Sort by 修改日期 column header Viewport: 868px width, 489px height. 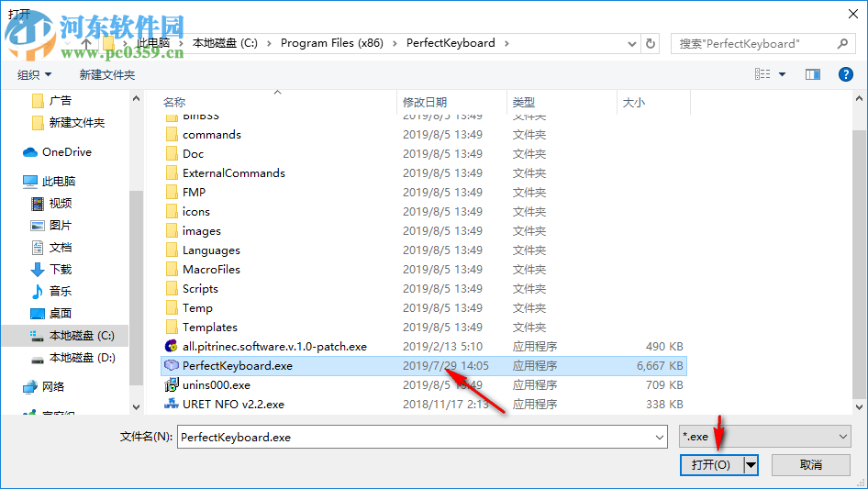425,103
